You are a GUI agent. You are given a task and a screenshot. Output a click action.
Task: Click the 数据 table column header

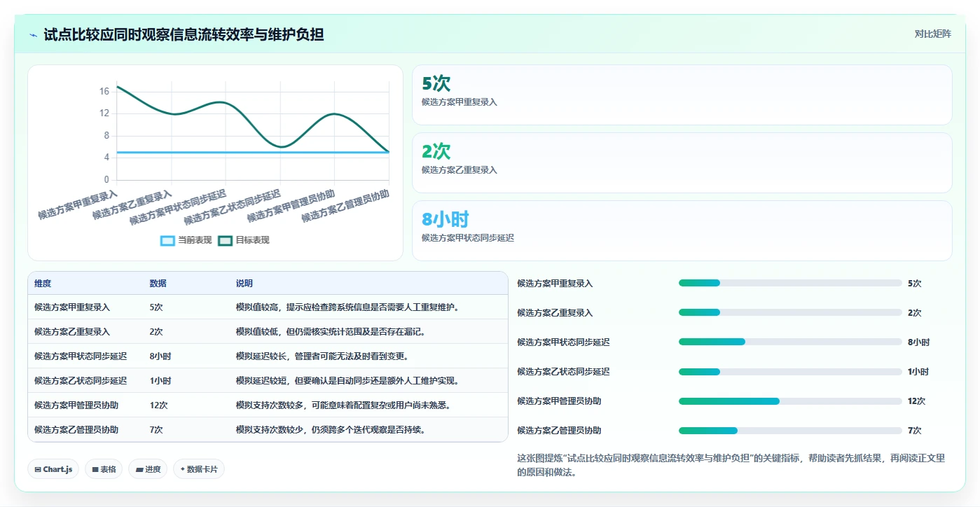158,284
